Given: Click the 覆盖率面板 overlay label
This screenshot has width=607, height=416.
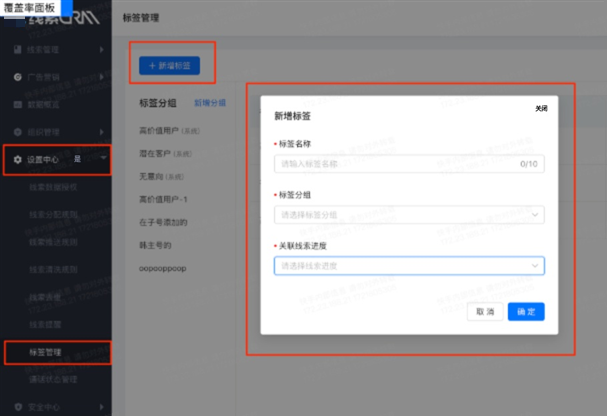Looking at the screenshot, I should tap(29, 8).
